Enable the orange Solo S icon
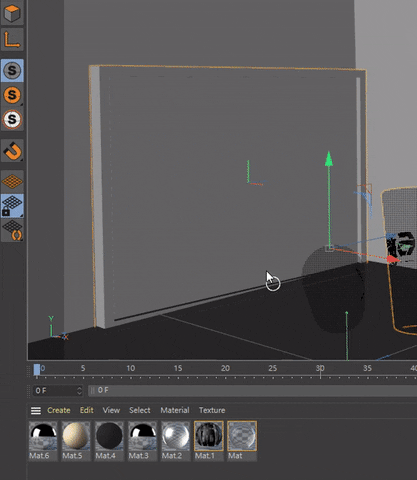This screenshot has height=480, width=417. (12, 95)
